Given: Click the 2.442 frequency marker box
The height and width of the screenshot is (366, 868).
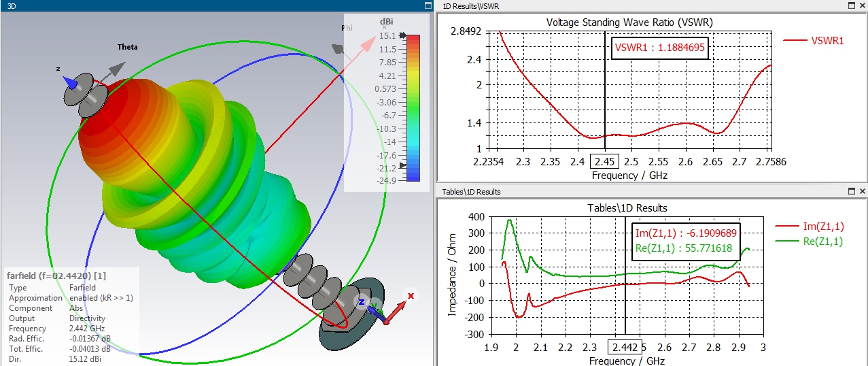Looking at the screenshot, I should [625, 348].
